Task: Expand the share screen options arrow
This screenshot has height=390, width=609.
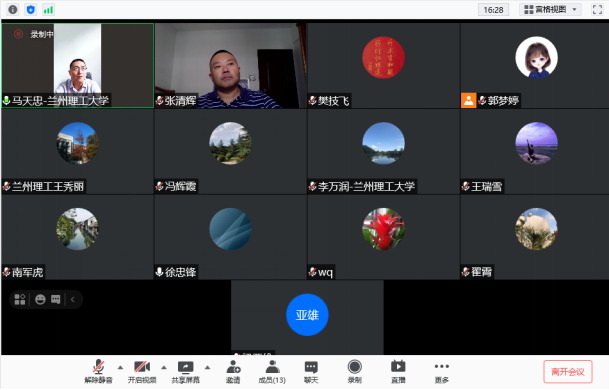Action: [207, 367]
